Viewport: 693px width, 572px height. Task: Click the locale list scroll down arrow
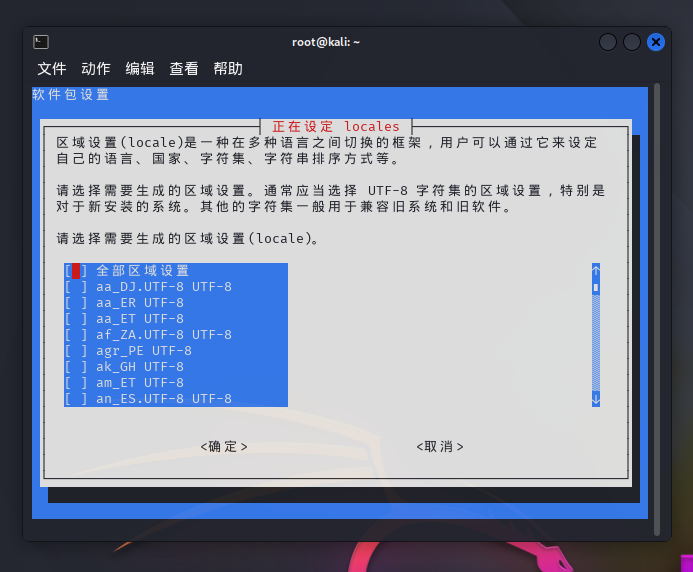pyautogui.click(x=596, y=399)
